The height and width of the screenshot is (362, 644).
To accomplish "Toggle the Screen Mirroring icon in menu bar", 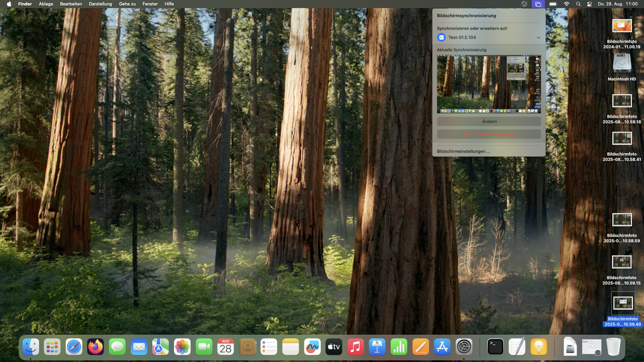I will tap(538, 4).
